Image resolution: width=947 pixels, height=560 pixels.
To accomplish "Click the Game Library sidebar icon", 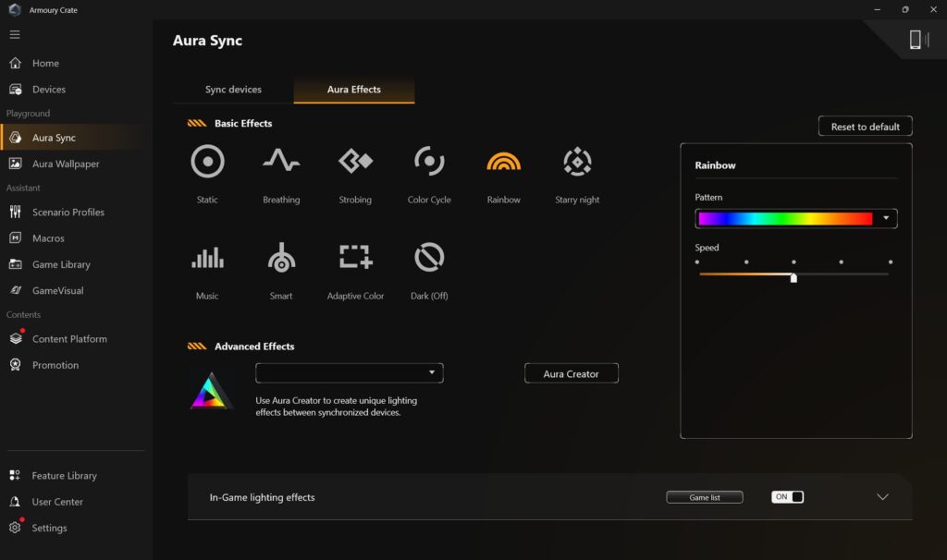I will click(x=15, y=264).
